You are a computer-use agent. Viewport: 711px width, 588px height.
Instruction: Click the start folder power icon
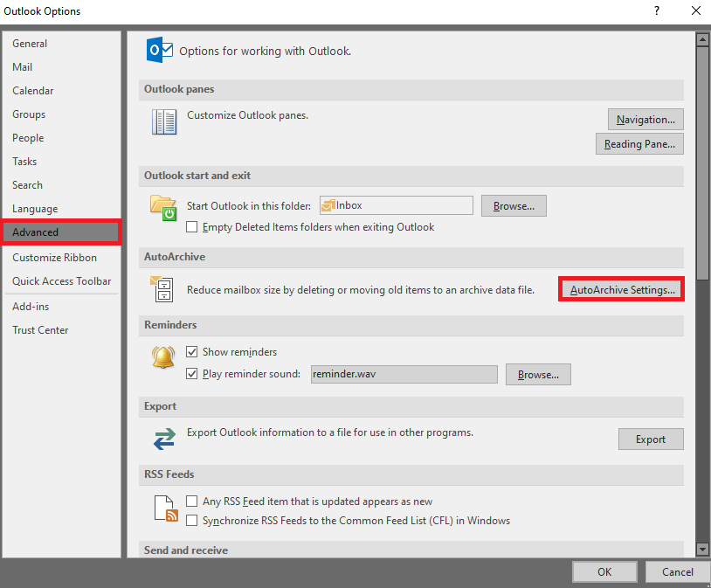163,208
